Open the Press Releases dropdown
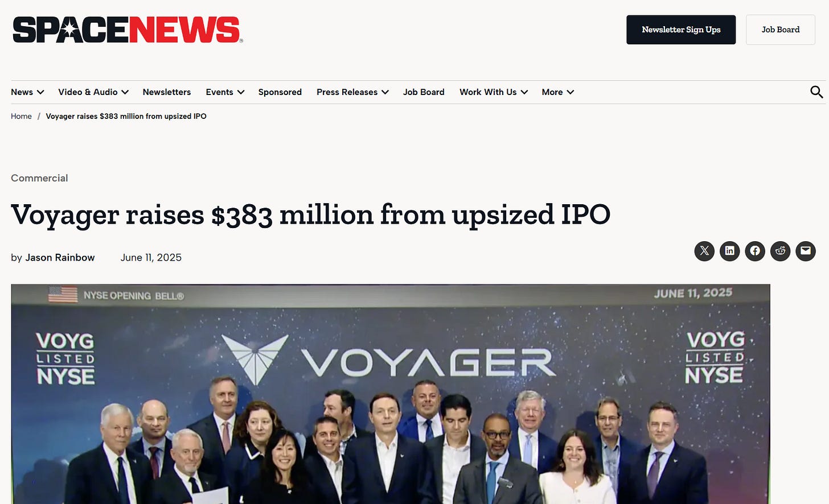The height and width of the screenshot is (504, 829). point(352,92)
